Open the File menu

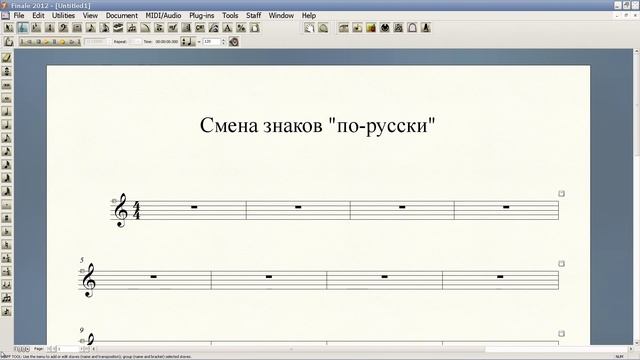click(19, 16)
